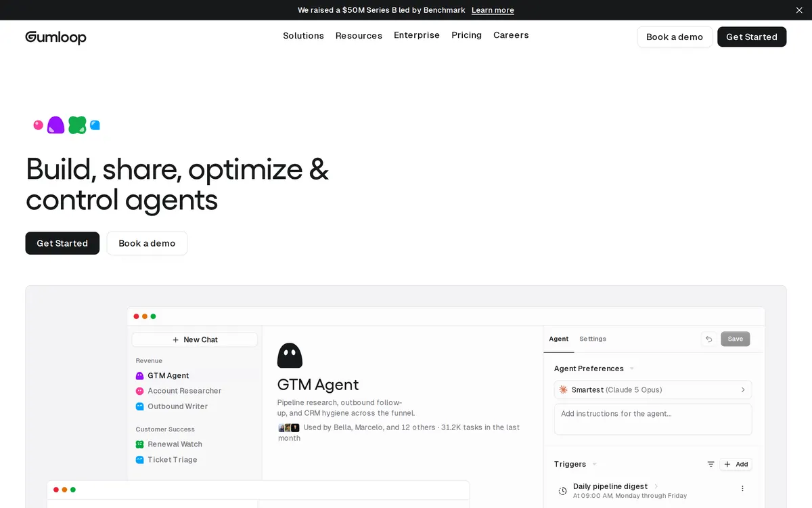Open the Solutions menu
The image size is (812, 508).
pyautogui.click(x=303, y=36)
